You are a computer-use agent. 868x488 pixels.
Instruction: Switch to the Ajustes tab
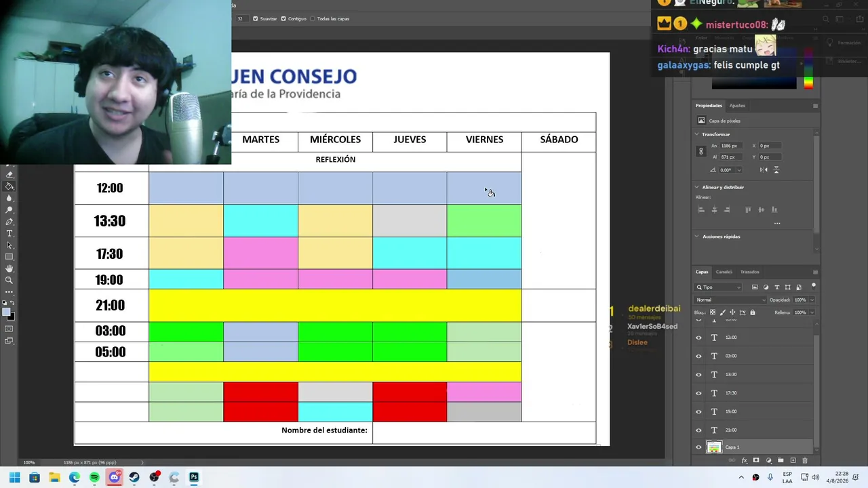pos(737,106)
